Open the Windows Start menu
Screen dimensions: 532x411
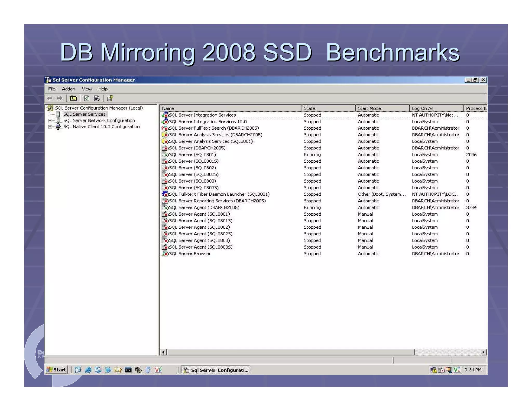56,370
